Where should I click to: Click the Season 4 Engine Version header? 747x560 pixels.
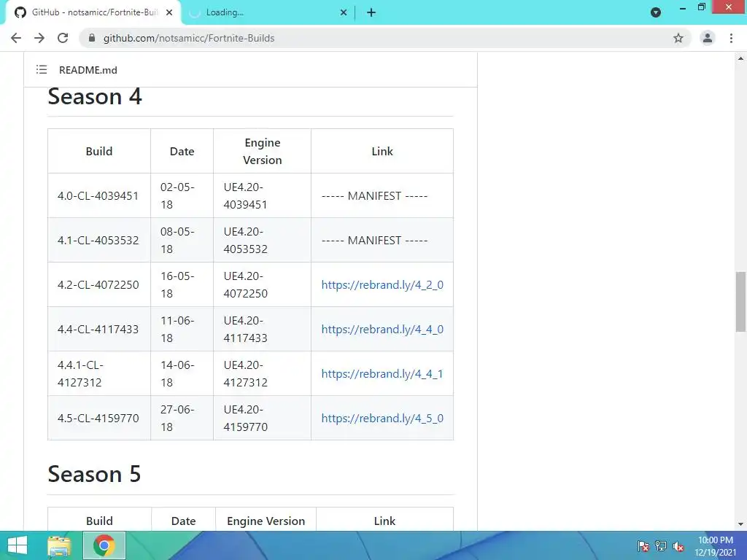pos(262,152)
